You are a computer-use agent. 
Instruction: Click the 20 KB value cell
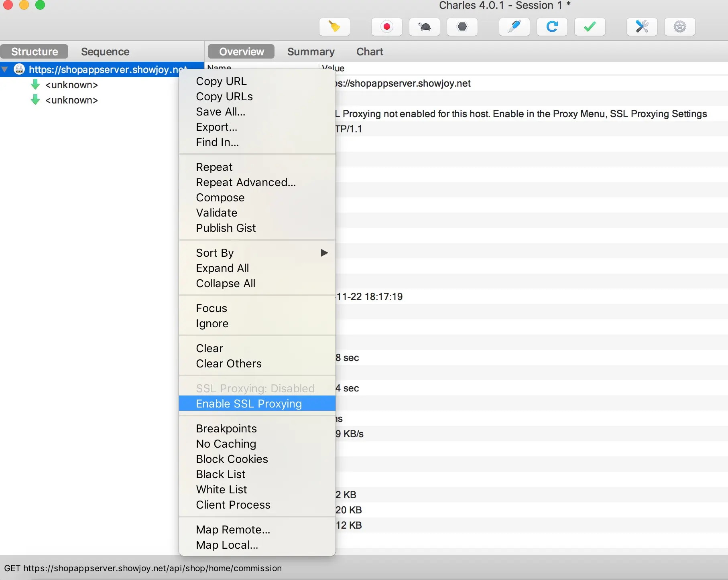point(349,510)
